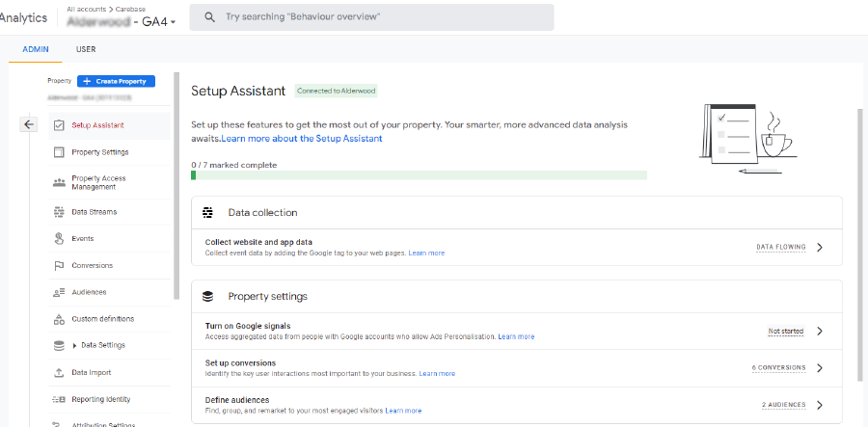Select Conversions in the property menu

tap(110, 265)
